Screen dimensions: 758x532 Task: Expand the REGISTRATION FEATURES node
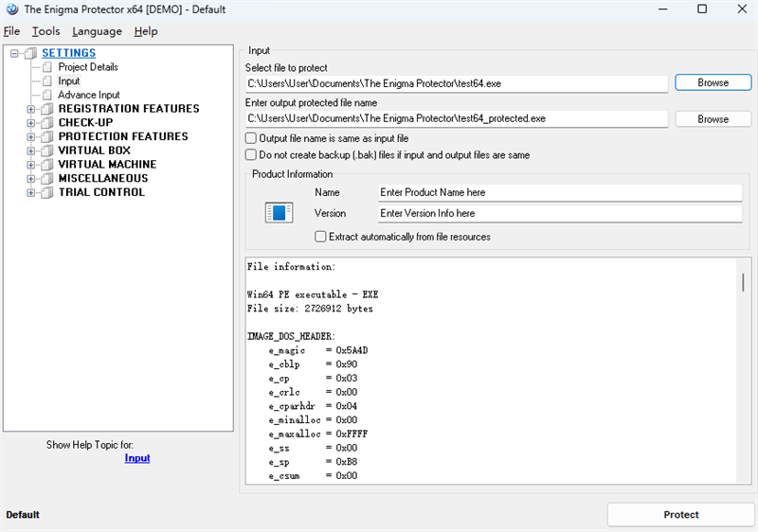[x=31, y=109]
